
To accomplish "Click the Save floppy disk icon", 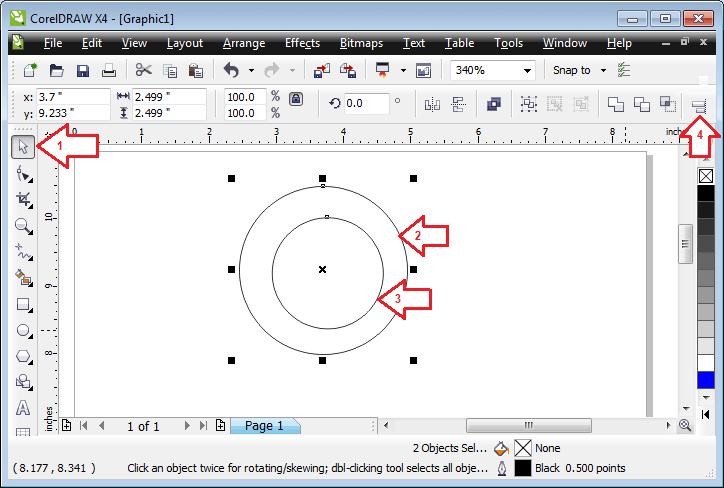I will pos(83,70).
